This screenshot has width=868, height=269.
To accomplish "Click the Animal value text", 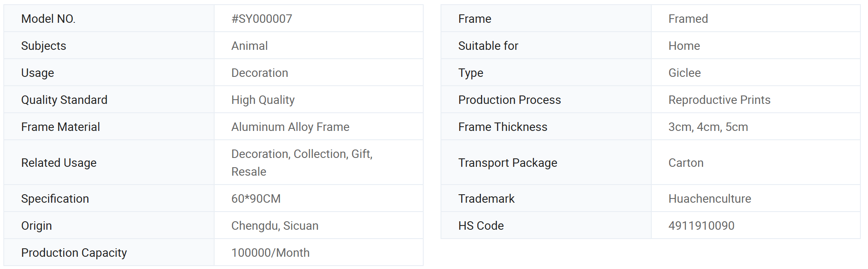I will [x=249, y=46].
